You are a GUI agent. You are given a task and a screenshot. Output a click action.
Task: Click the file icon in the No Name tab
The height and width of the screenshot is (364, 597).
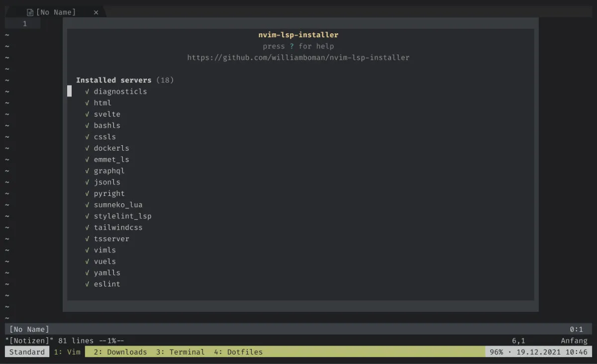point(30,12)
